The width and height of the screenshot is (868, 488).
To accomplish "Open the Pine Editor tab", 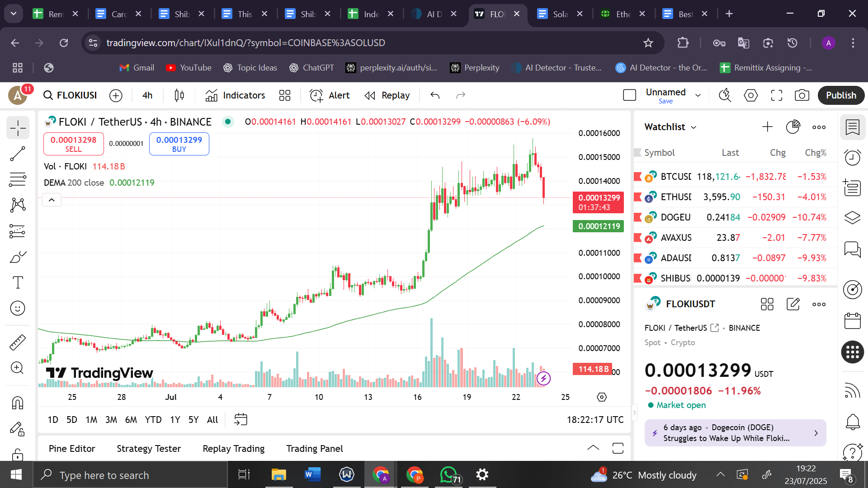I will click(72, 449).
